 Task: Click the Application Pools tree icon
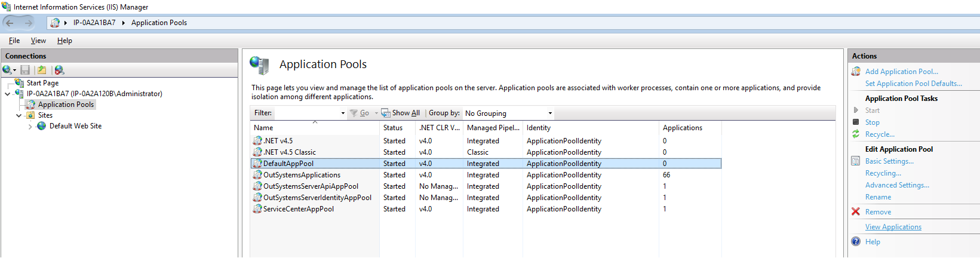tap(31, 104)
